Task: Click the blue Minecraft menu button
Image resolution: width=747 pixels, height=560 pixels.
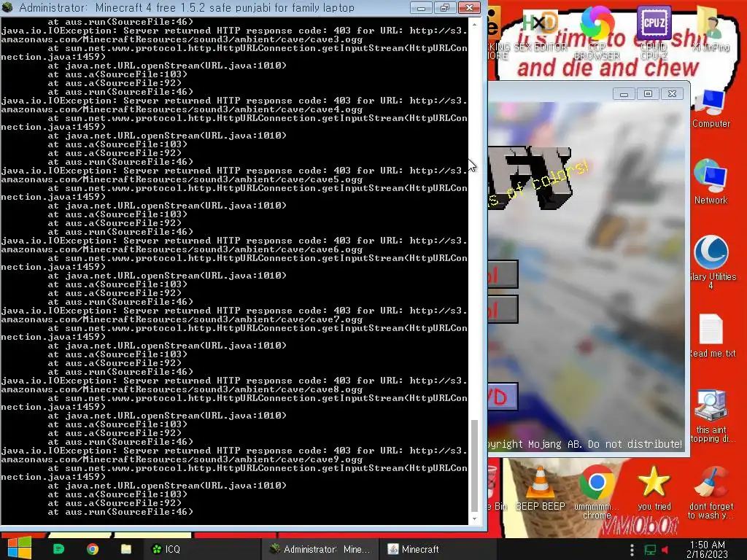Action: [x=503, y=396]
